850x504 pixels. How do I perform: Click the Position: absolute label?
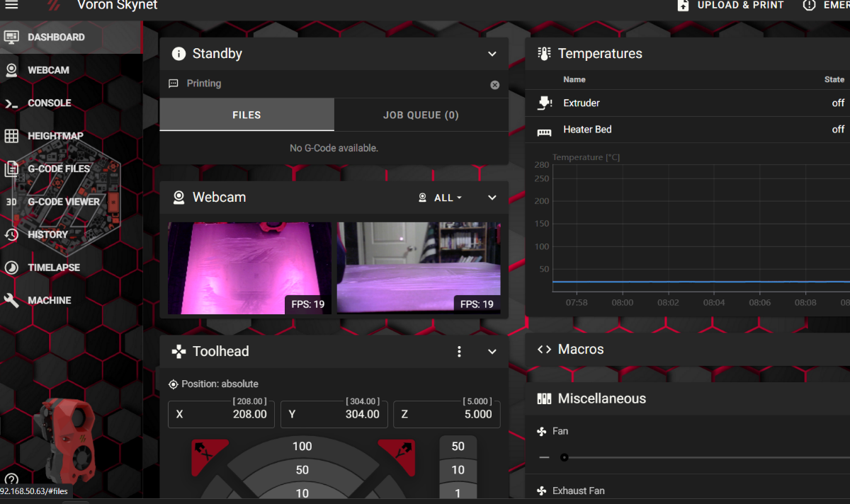click(x=220, y=384)
